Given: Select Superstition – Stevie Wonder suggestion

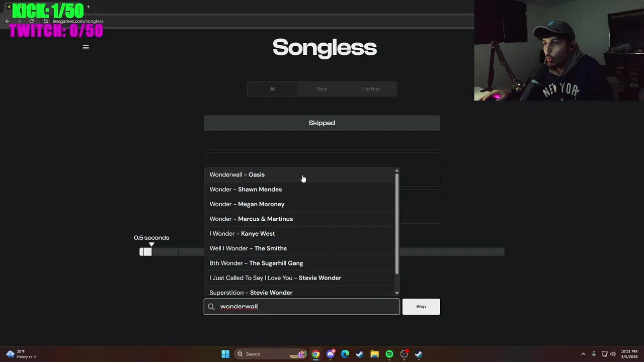Looking at the screenshot, I should [x=299, y=292].
